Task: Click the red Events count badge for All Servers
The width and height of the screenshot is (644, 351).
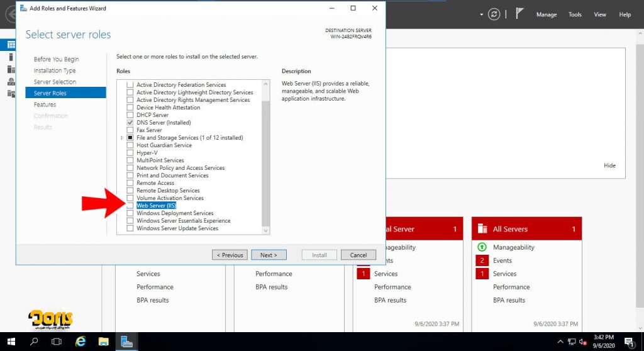Action: [482, 260]
